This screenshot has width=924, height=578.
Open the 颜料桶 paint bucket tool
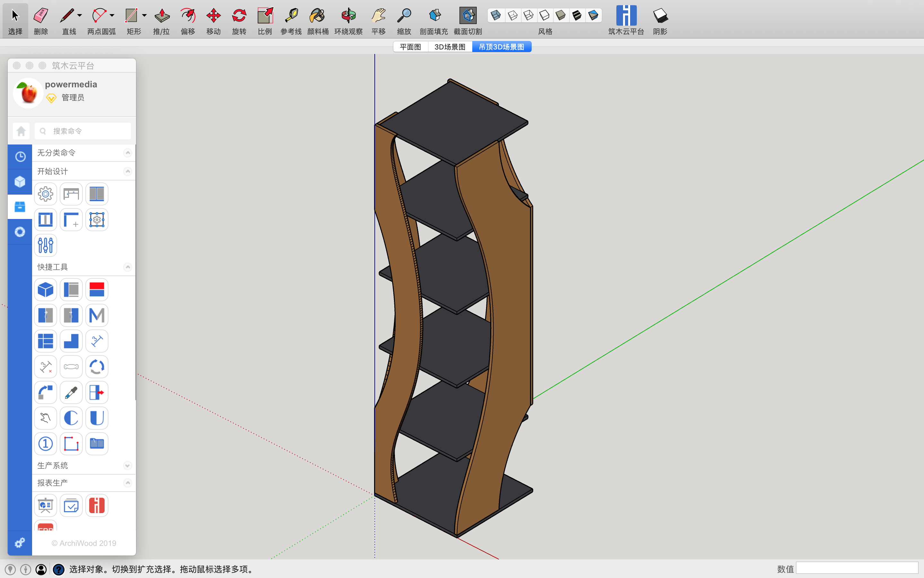[318, 20]
